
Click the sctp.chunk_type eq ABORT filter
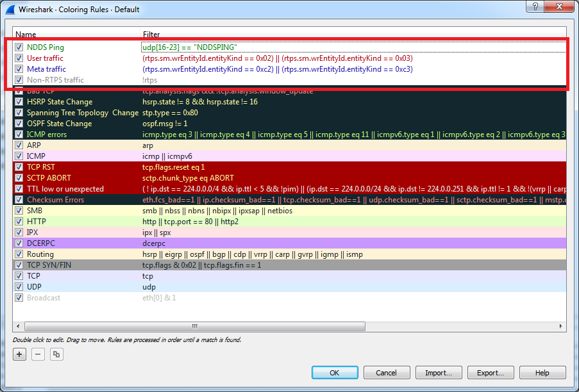point(188,178)
